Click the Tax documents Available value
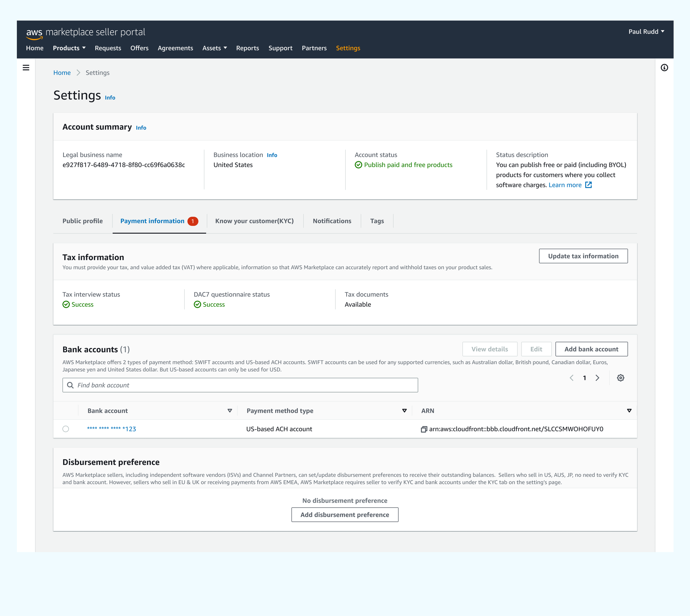690x616 pixels. click(x=358, y=305)
